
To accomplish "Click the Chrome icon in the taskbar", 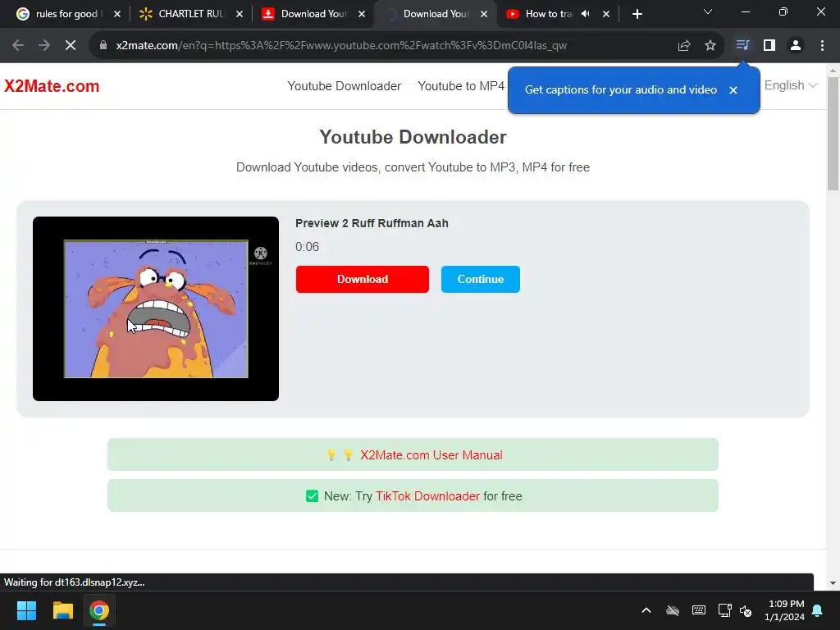I will (x=99, y=610).
